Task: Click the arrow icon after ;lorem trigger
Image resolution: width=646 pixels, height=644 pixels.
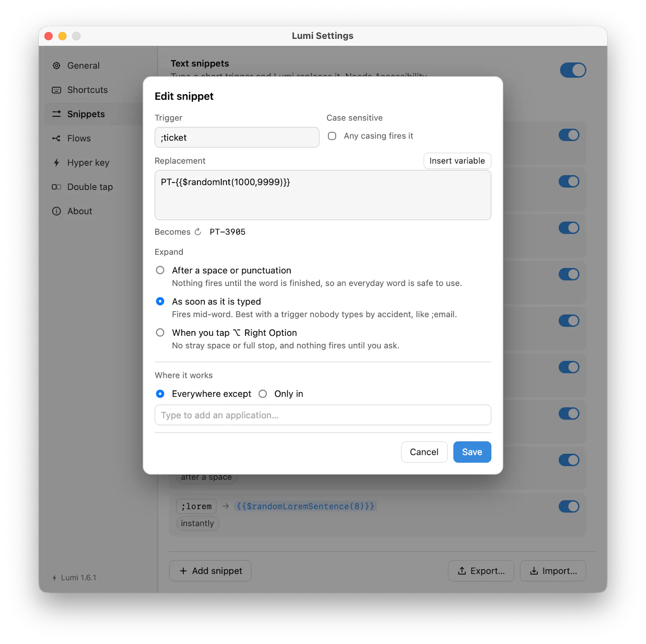Action: point(226,506)
